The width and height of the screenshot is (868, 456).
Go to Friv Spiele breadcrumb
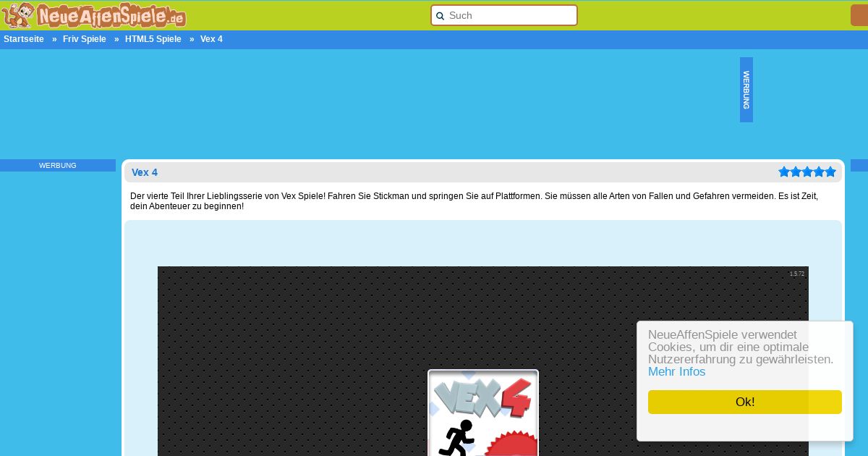pos(85,39)
